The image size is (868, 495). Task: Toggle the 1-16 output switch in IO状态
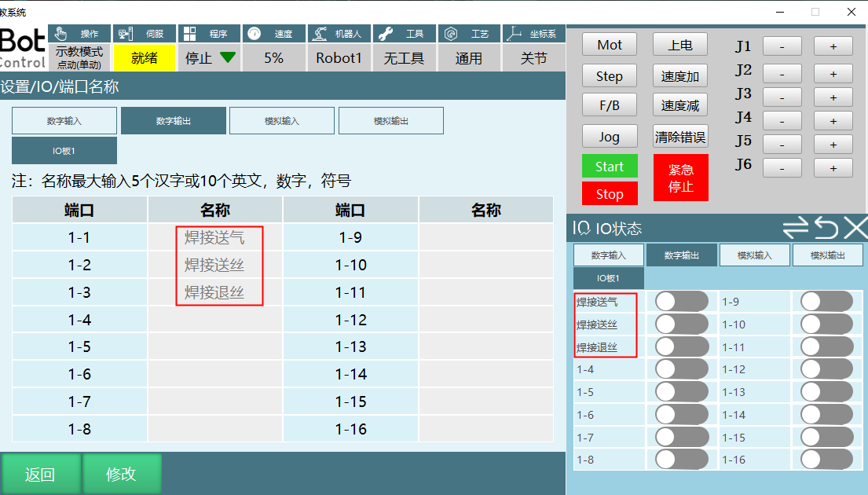(x=826, y=460)
